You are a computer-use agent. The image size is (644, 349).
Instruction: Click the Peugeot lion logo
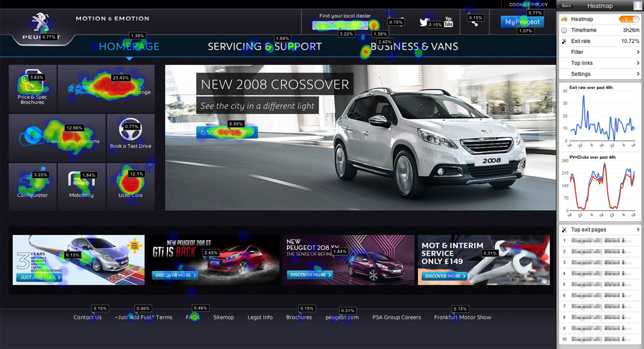click(40, 23)
